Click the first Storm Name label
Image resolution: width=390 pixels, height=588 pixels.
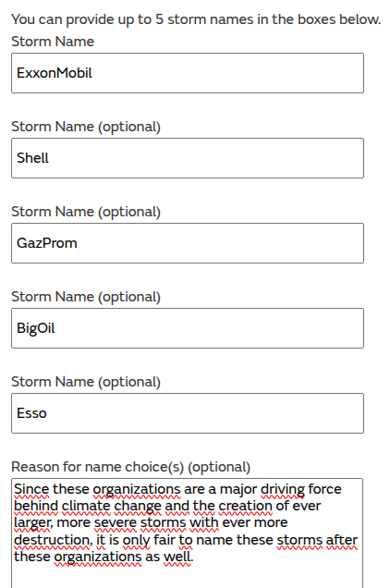click(53, 42)
